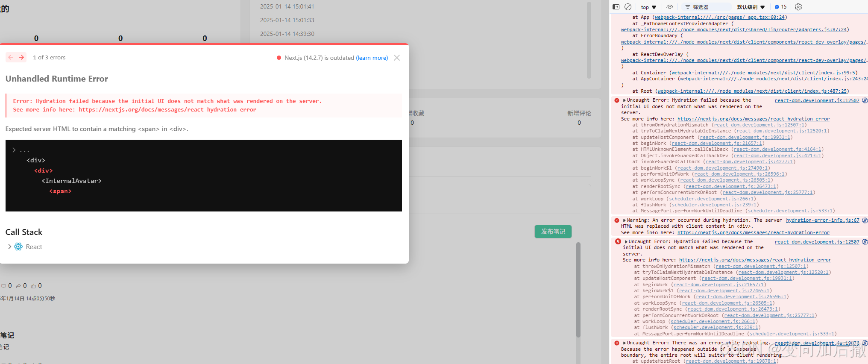Click AI explain icon beside hydration-error-info.js:67
The image size is (868, 364).
(865, 220)
